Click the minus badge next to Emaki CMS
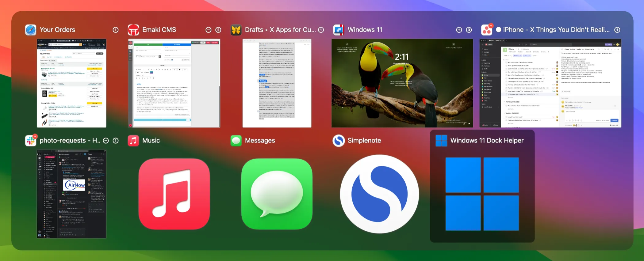Viewport: 644px width, 261px height. [209, 30]
